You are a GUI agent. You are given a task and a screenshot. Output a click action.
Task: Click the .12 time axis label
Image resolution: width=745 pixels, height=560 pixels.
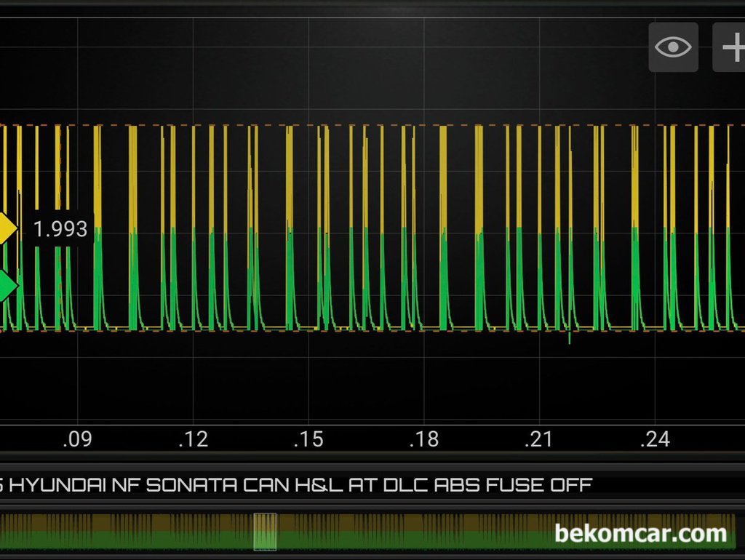194,439
